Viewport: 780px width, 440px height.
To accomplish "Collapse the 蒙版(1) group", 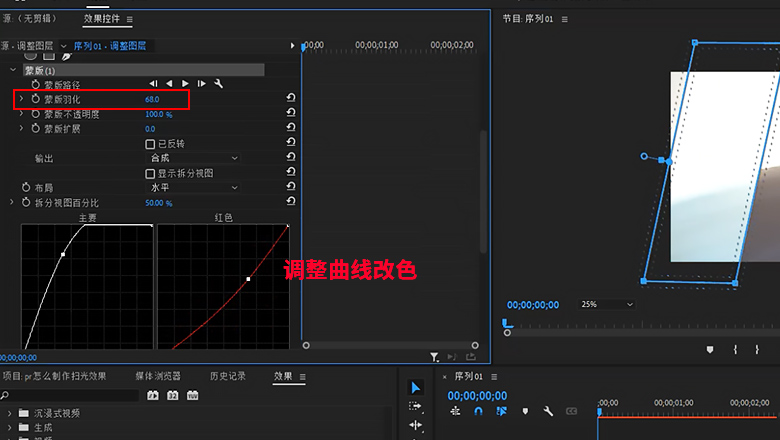I will tap(13, 70).
